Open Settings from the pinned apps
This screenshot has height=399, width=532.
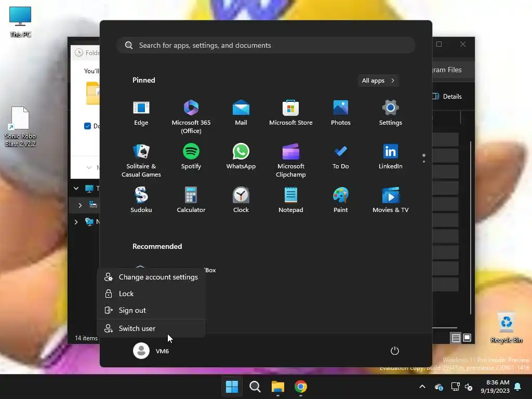click(x=391, y=113)
